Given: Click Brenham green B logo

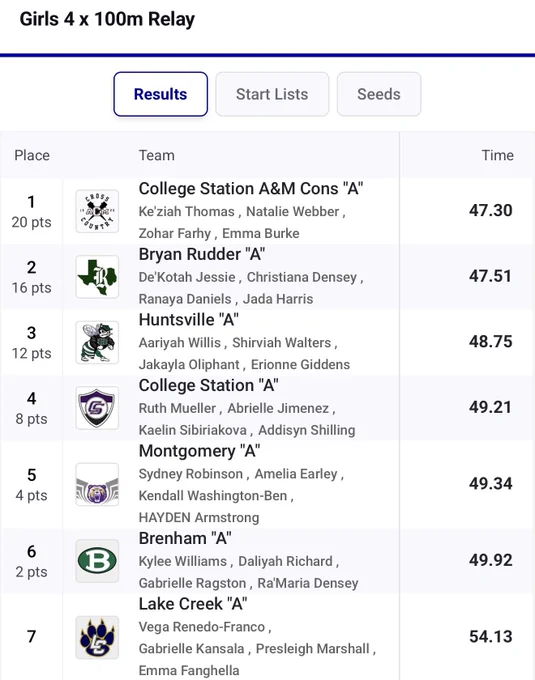Looking at the screenshot, I should 97,561.
